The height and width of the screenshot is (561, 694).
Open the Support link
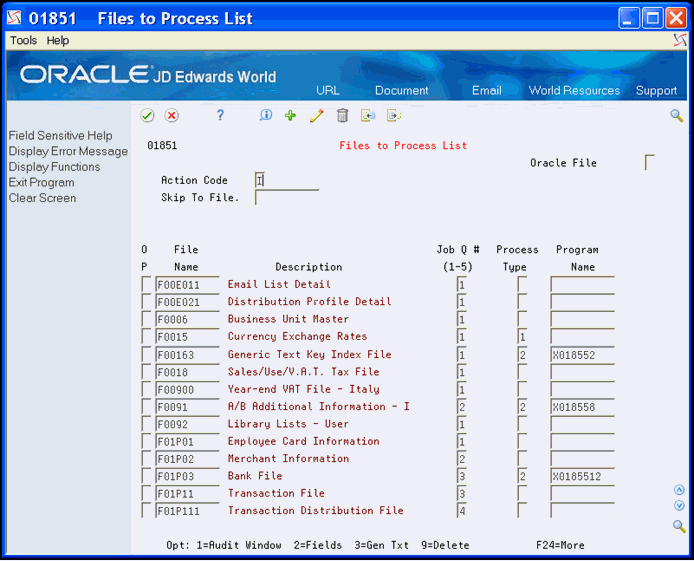coord(656,90)
